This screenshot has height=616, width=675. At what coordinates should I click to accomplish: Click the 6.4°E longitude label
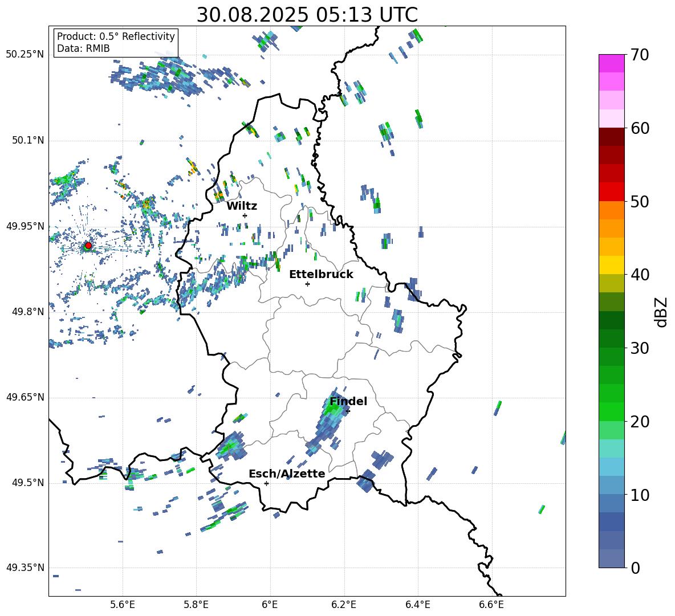(417, 605)
